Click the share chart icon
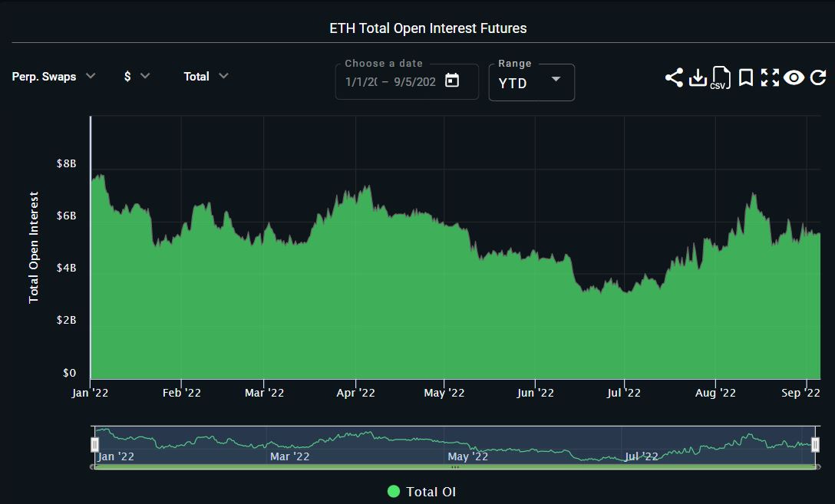The height and width of the screenshot is (504, 835). (x=674, y=77)
